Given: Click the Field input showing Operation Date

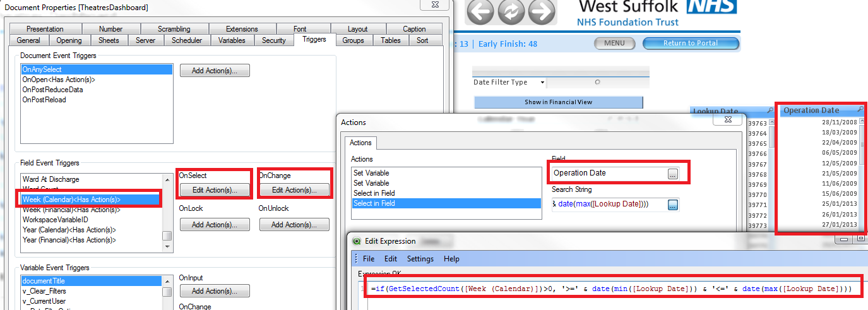Looking at the screenshot, I should (x=609, y=174).
